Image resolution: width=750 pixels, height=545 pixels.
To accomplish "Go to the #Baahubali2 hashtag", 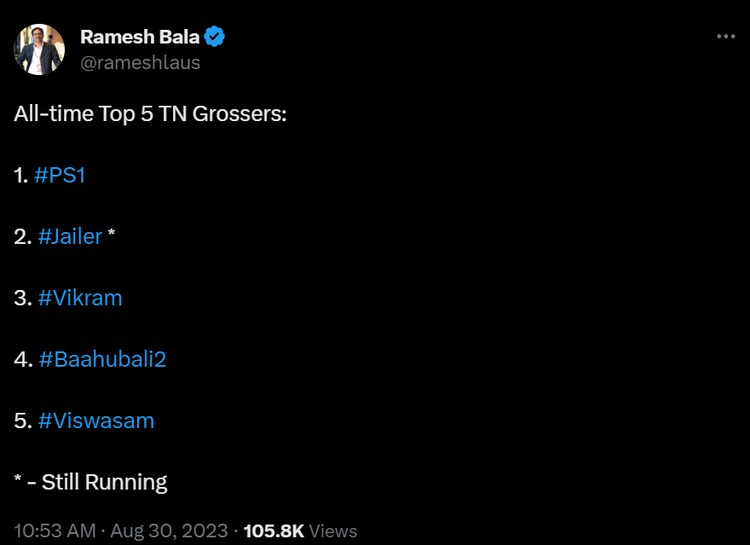I will 102,359.
